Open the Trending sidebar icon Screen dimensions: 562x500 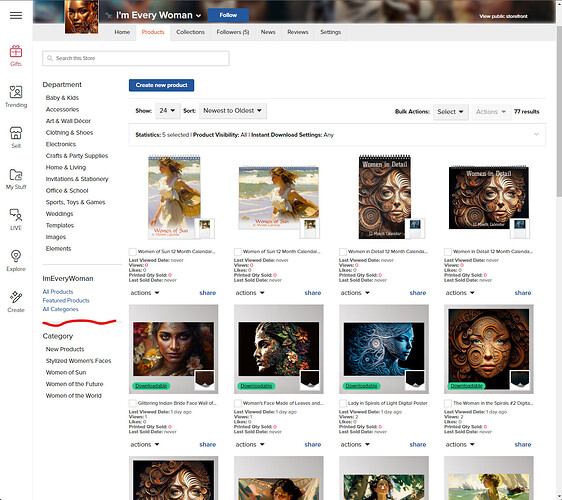click(16, 92)
